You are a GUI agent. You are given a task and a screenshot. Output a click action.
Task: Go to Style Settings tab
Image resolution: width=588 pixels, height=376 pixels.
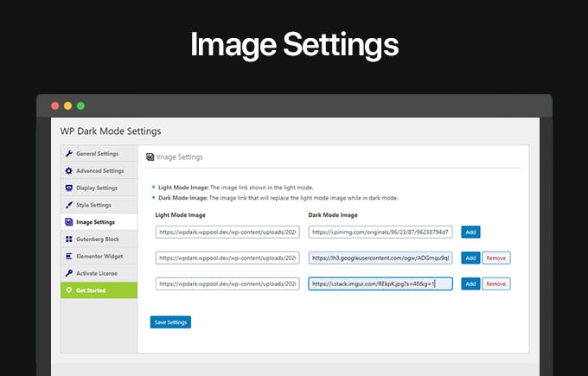tap(99, 205)
